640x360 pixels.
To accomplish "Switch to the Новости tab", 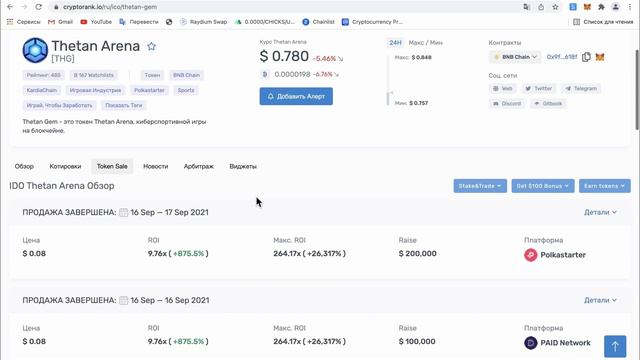I will pyautogui.click(x=156, y=167).
